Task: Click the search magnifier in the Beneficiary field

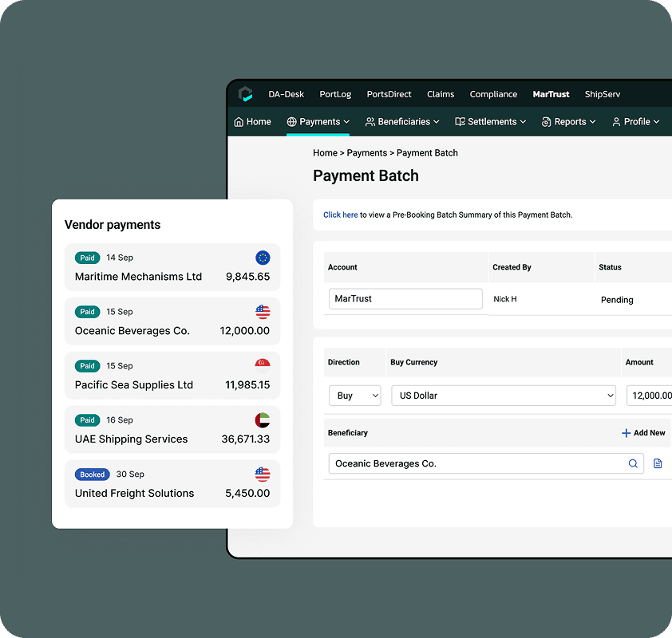Action: (x=631, y=463)
